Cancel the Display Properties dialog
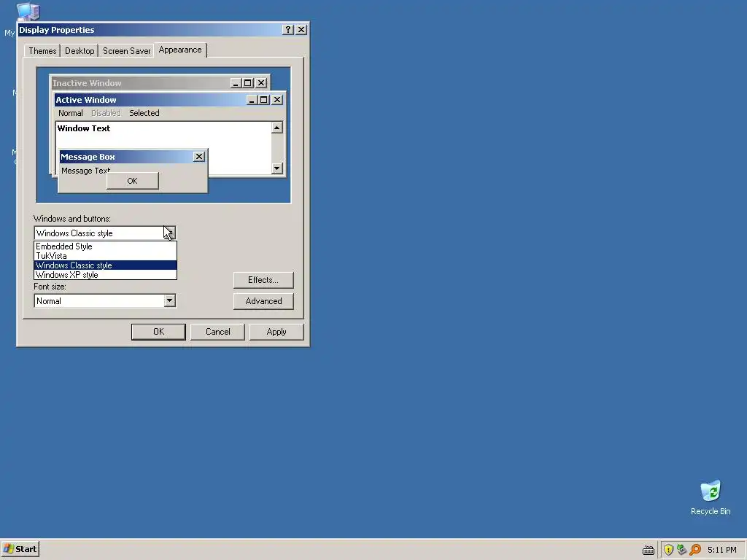 [217, 332]
